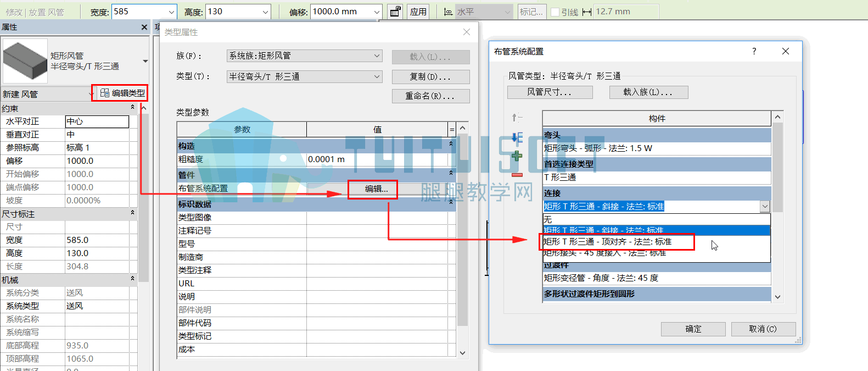The width and height of the screenshot is (868, 371).
Task: Click the 复制(D)... button
Action: (x=430, y=76)
